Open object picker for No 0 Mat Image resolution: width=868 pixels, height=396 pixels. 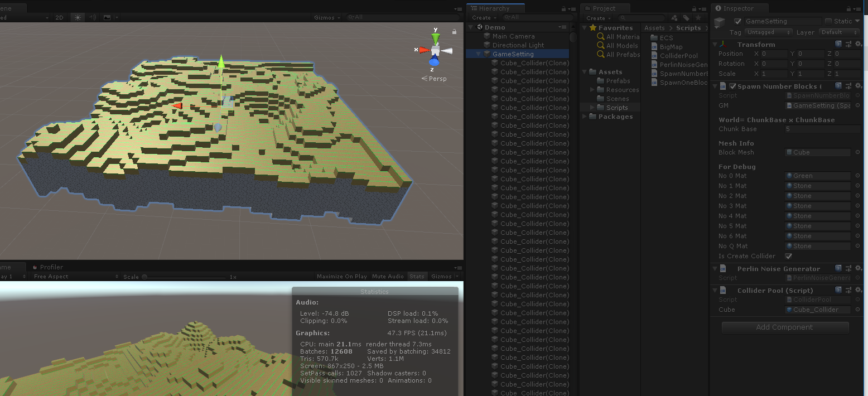point(857,176)
